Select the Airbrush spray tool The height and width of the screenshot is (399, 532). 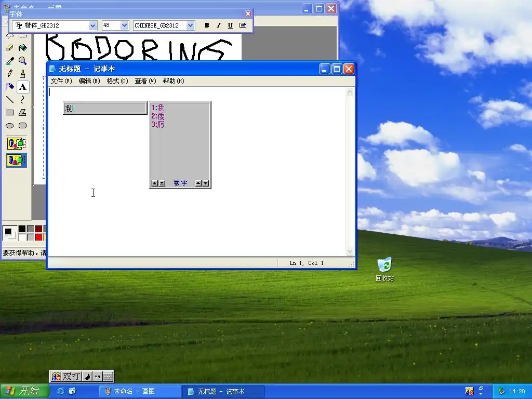pos(9,87)
